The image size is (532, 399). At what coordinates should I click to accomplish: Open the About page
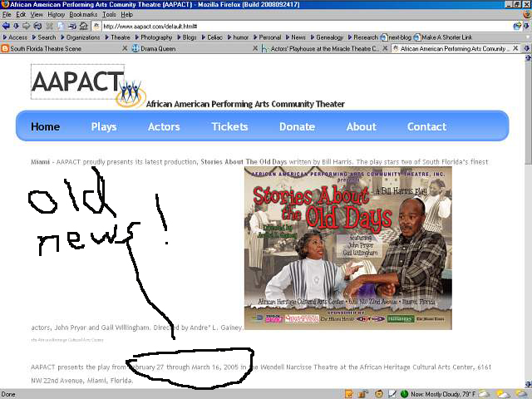coord(361,126)
